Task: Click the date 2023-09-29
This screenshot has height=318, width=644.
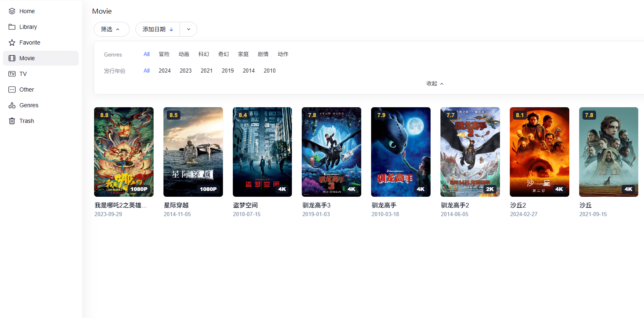Action: click(x=108, y=214)
